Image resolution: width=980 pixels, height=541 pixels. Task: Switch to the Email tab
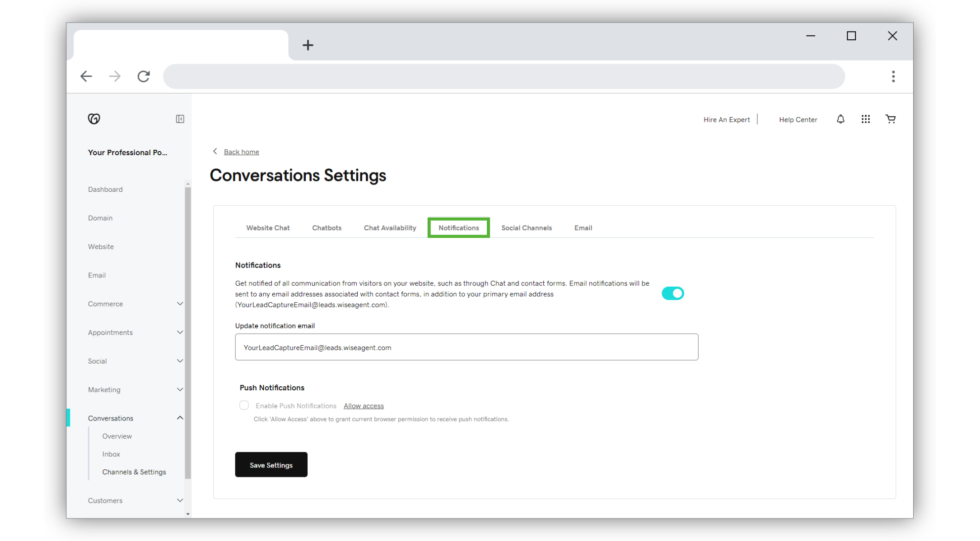tap(583, 228)
